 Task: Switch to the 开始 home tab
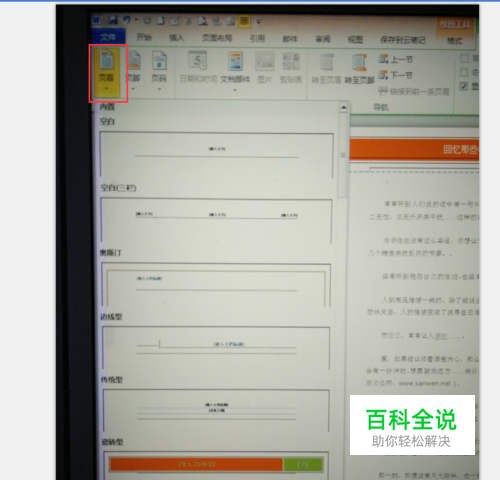pos(144,37)
